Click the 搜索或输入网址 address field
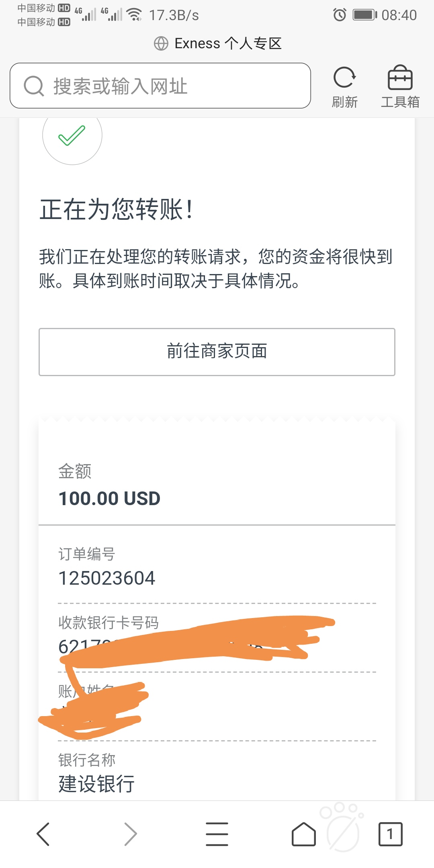Image resolution: width=434 pixels, height=868 pixels. pyautogui.click(x=160, y=86)
